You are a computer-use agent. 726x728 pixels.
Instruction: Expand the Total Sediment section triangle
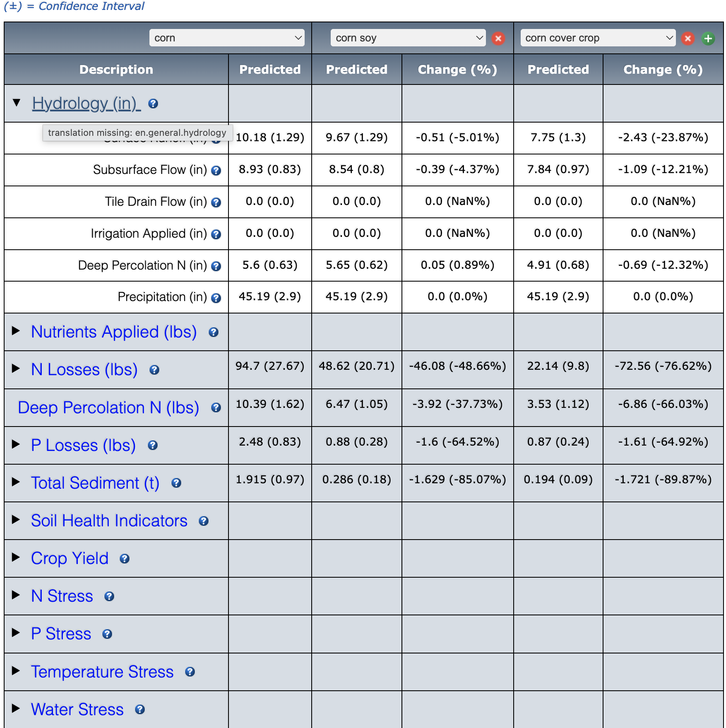click(16, 482)
